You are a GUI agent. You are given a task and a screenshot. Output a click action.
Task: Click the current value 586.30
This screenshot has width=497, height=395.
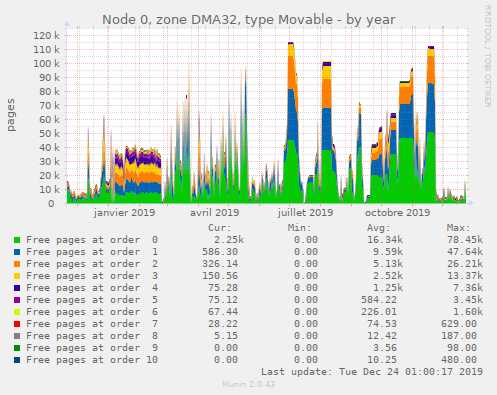click(220, 252)
